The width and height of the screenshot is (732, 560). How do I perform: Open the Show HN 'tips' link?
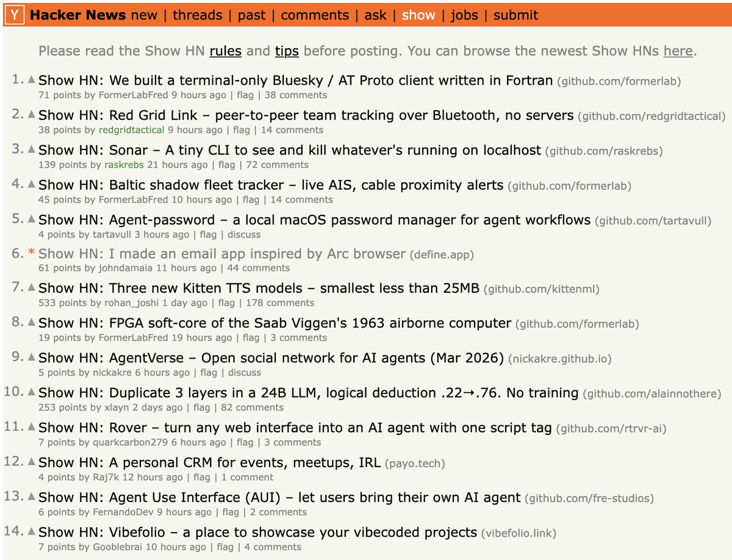(x=287, y=51)
